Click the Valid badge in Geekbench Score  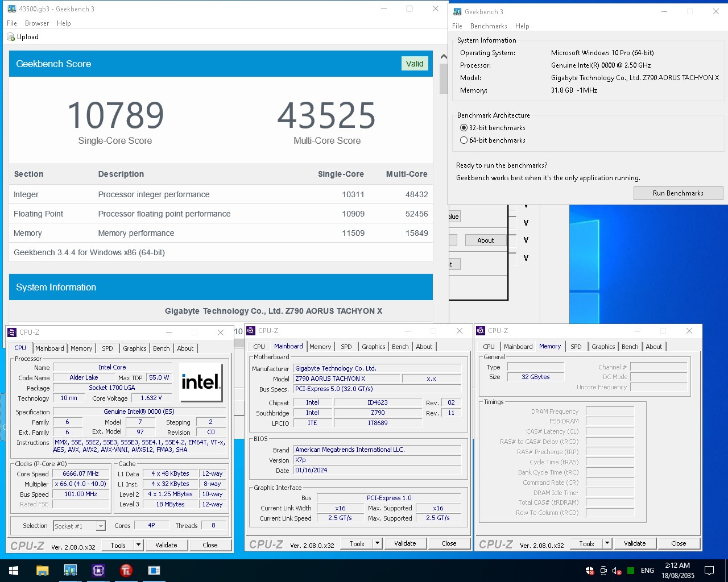(x=415, y=64)
